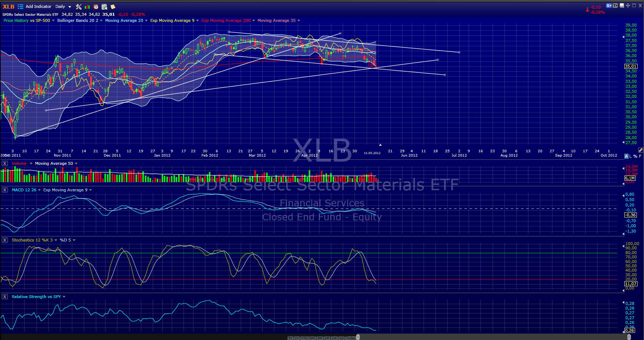
Task: Save chart with floppy disk icon
Action: [x=622, y=5]
